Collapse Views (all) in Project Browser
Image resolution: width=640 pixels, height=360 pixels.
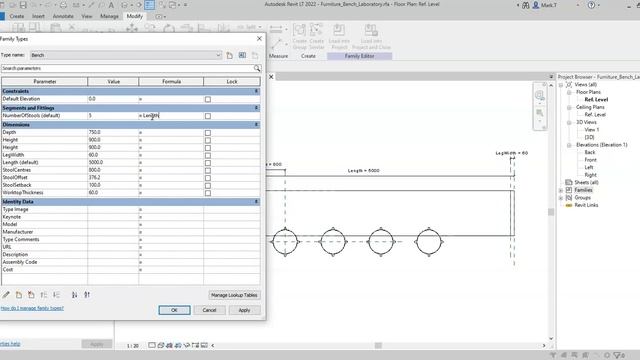click(561, 84)
